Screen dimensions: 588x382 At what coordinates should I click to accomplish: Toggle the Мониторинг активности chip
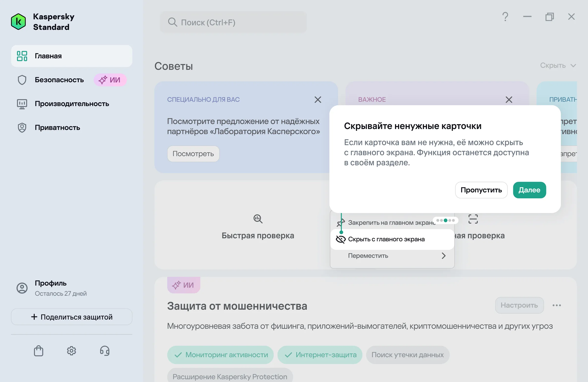[220, 355]
